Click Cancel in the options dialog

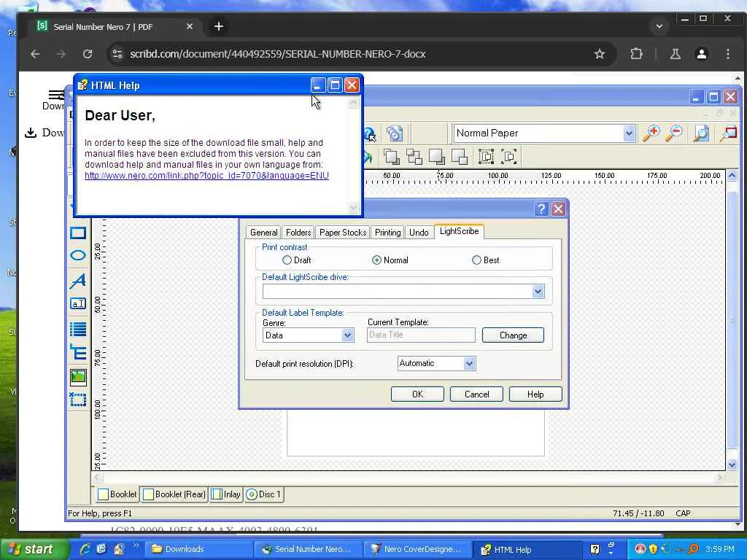[476, 394]
